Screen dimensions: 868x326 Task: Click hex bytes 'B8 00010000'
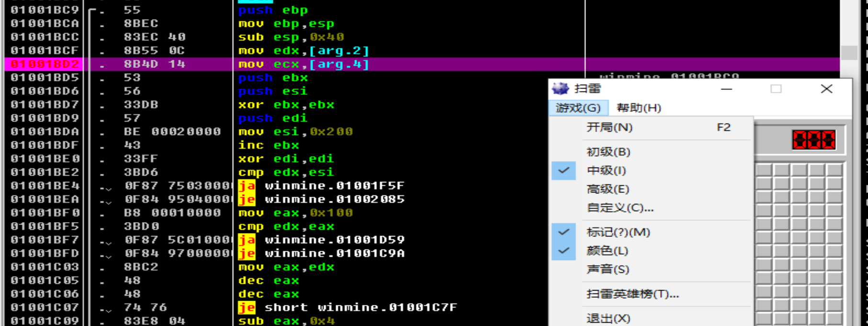click(172, 213)
